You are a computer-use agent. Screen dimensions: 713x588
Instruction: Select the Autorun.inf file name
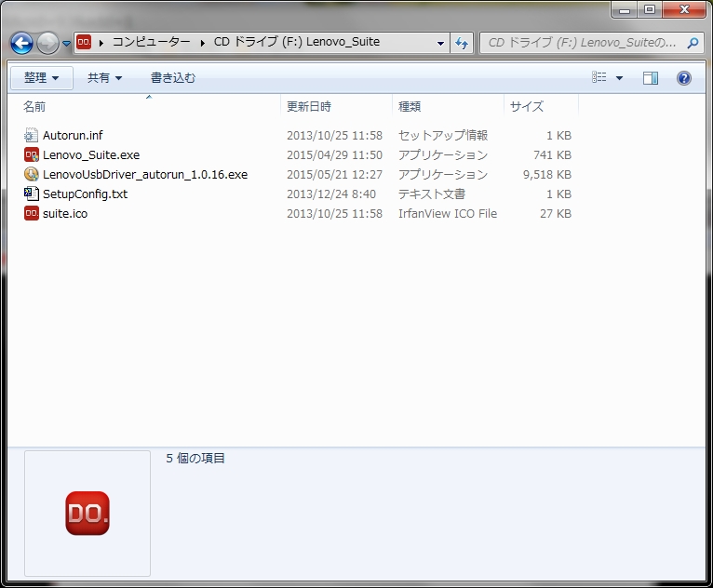click(73, 136)
